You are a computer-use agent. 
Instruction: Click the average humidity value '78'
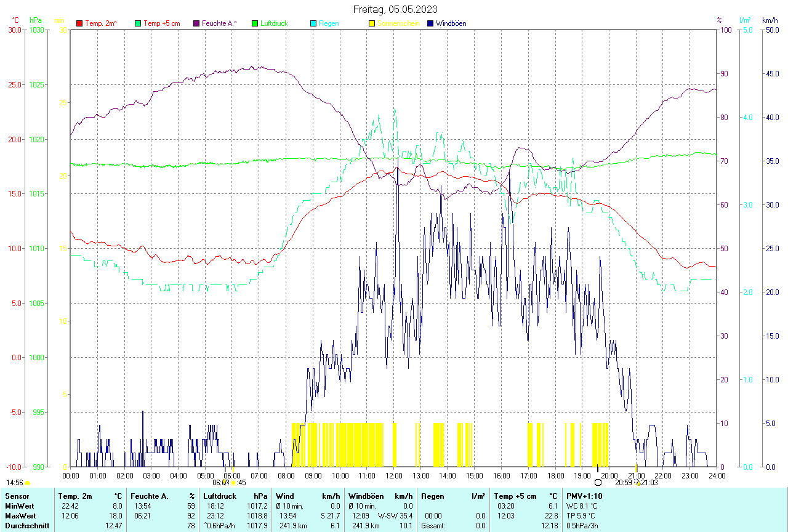click(191, 526)
